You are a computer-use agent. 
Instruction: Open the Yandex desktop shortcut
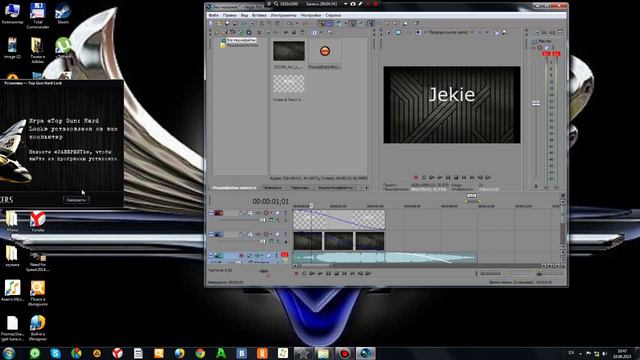38,222
